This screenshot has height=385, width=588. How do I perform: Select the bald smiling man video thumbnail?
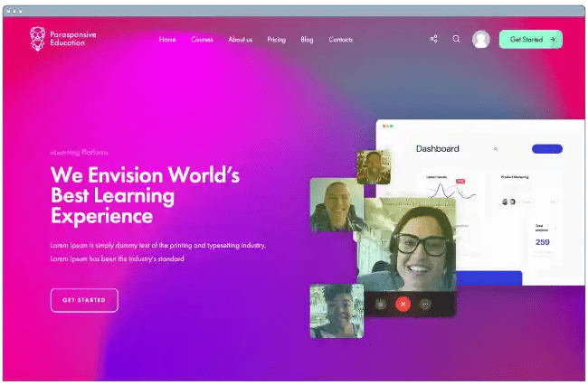(x=336, y=204)
